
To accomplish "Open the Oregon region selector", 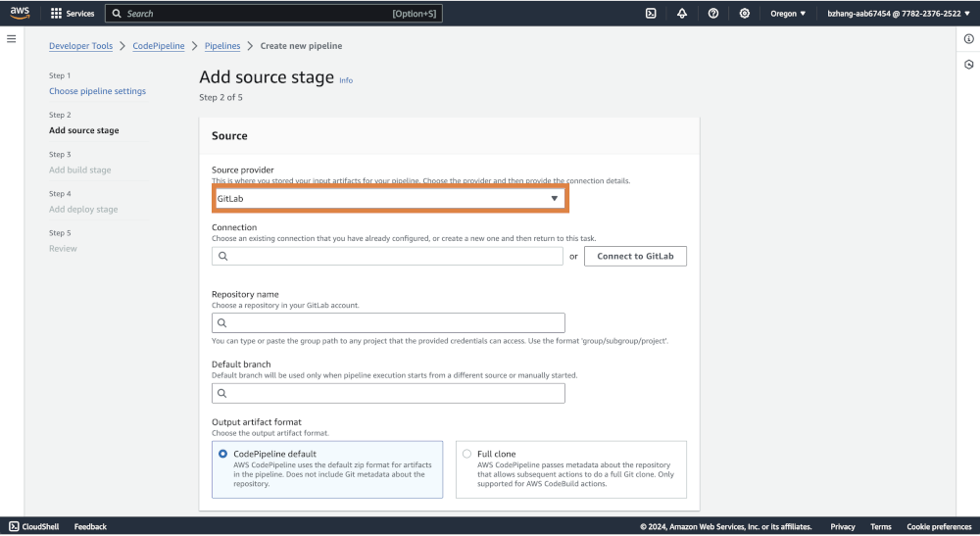I will tap(788, 13).
